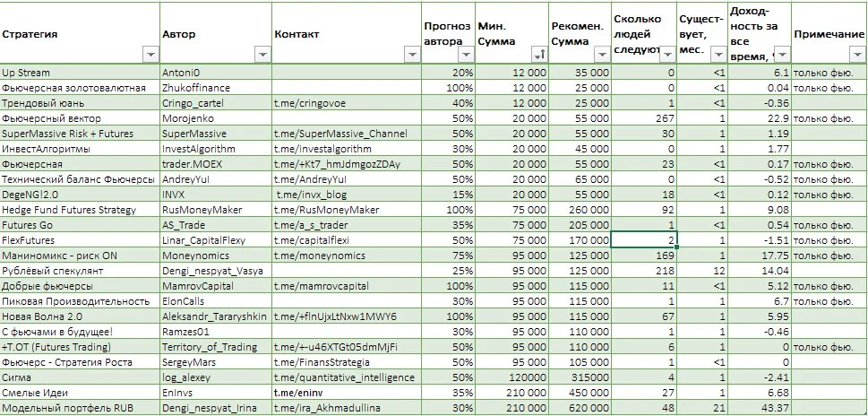The height and width of the screenshot is (416, 868).
Task: Select cell Hedge Fund Futures Strategy
Action: coord(80,210)
